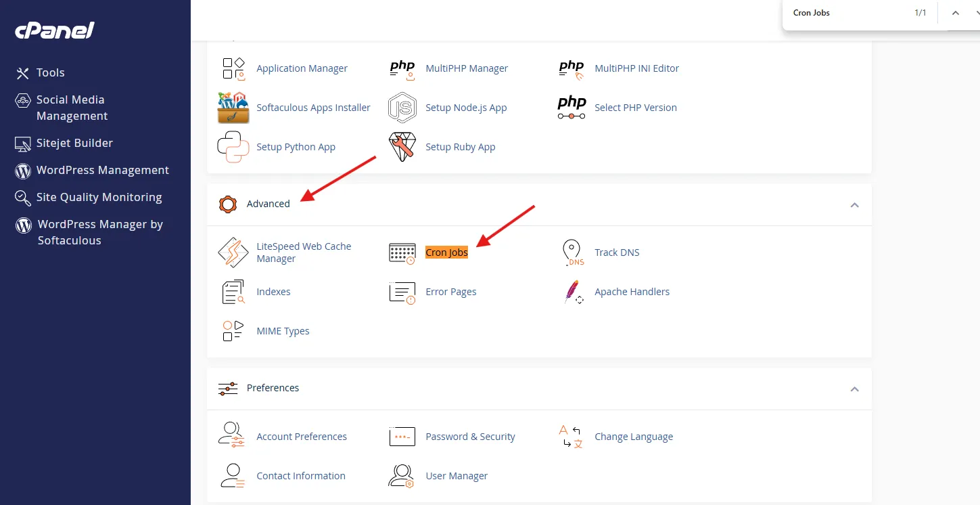The width and height of the screenshot is (980, 505).
Task: Open the Setup Python App link
Action: coord(296,147)
